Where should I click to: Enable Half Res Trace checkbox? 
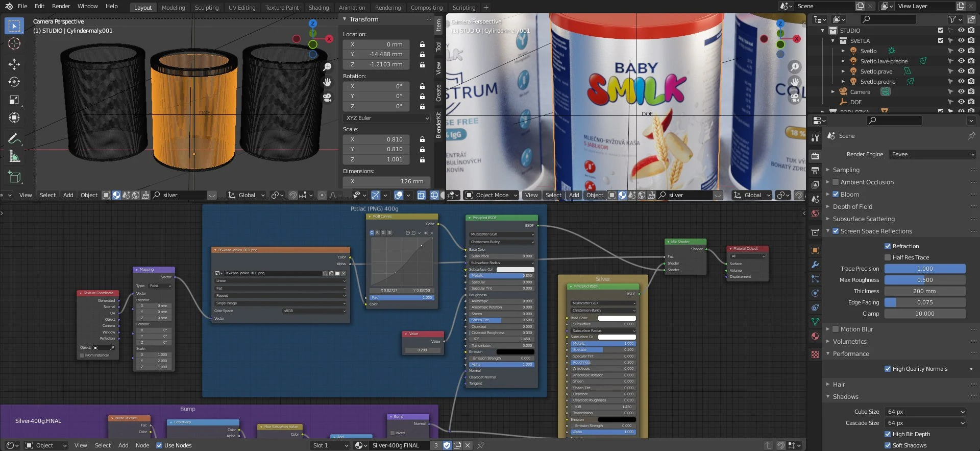[888, 257]
